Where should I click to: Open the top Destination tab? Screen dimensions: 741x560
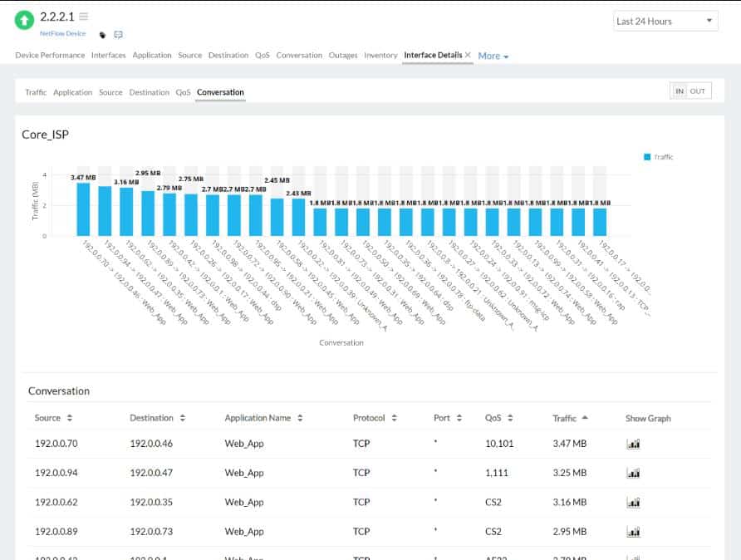point(228,56)
